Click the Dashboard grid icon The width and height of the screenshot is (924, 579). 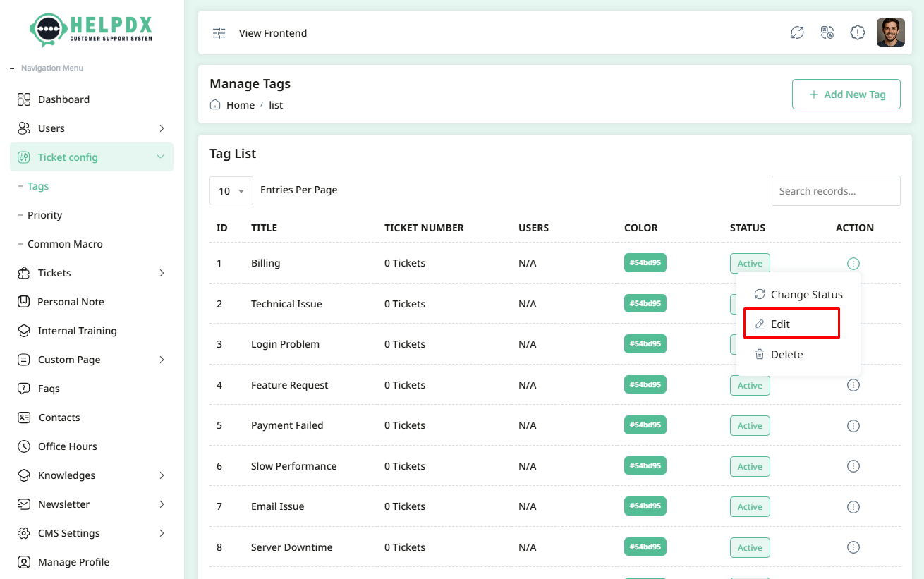[24, 99]
